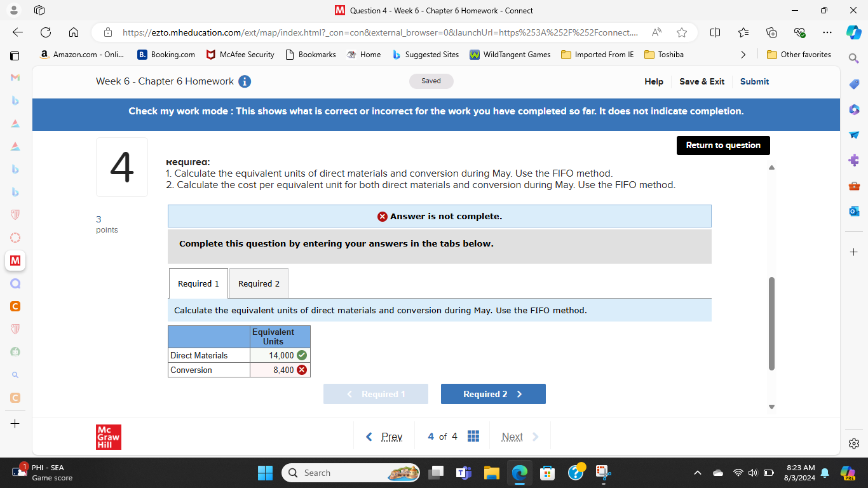This screenshot has width=868, height=488.
Task: Open the Shopping tag sidebar icon
Action: pos(853,84)
